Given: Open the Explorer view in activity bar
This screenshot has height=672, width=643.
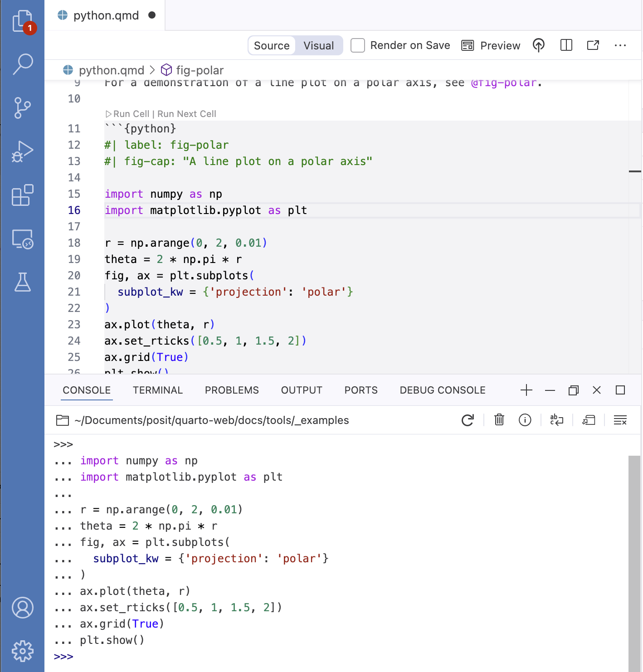Looking at the screenshot, I should (23, 22).
